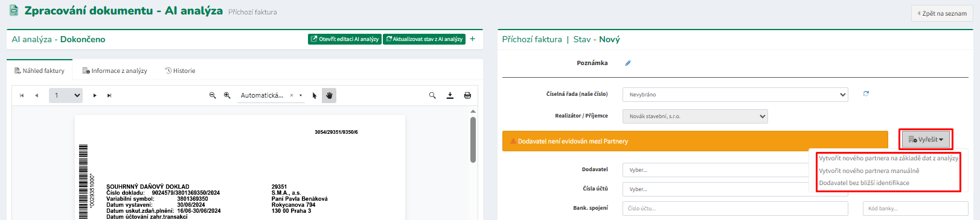Go to next page in viewer
Screen dimensions: 980x220
pyautogui.click(x=95, y=95)
